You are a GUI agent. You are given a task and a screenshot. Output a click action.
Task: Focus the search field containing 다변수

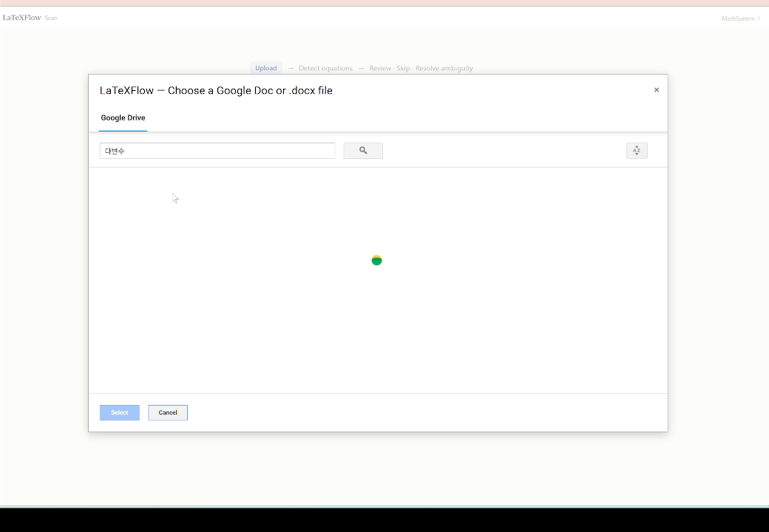coord(217,151)
